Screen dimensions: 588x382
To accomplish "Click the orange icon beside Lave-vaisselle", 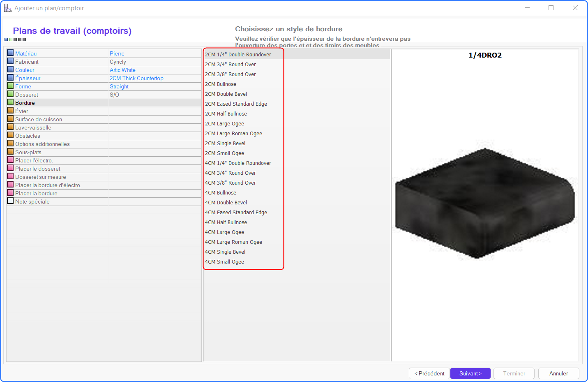I will point(10,127).
